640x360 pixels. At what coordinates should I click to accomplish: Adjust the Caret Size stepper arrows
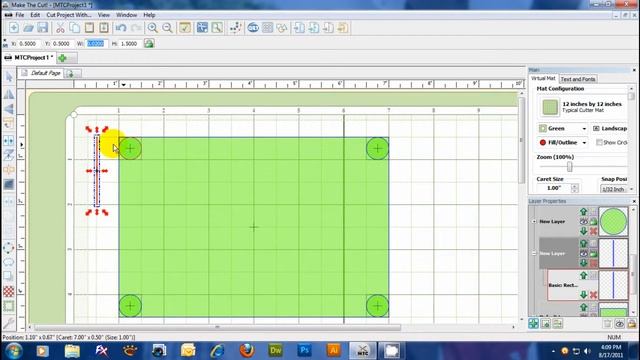click(x=575, y=188)
